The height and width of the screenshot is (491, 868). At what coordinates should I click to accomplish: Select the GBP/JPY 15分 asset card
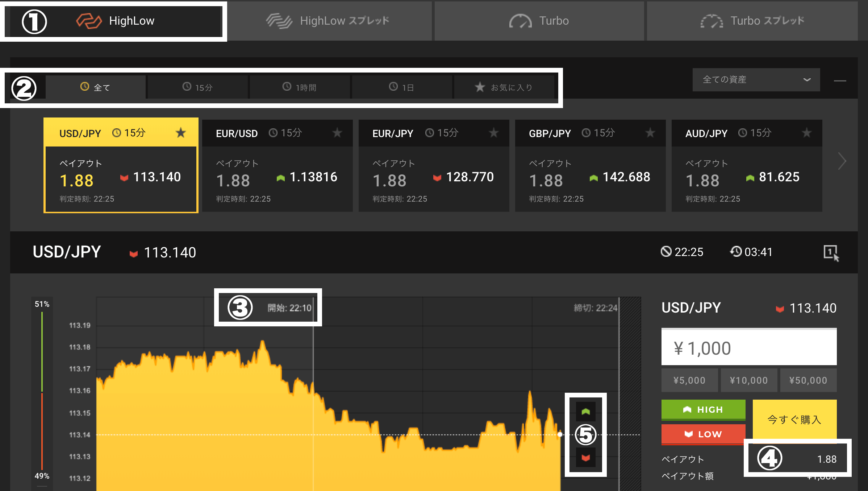click(x=591, y=166)
